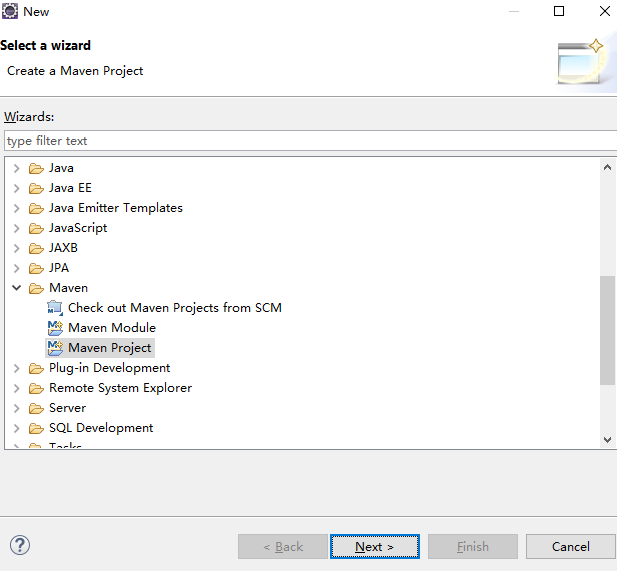Select the Maven category label

coord(68,288)
